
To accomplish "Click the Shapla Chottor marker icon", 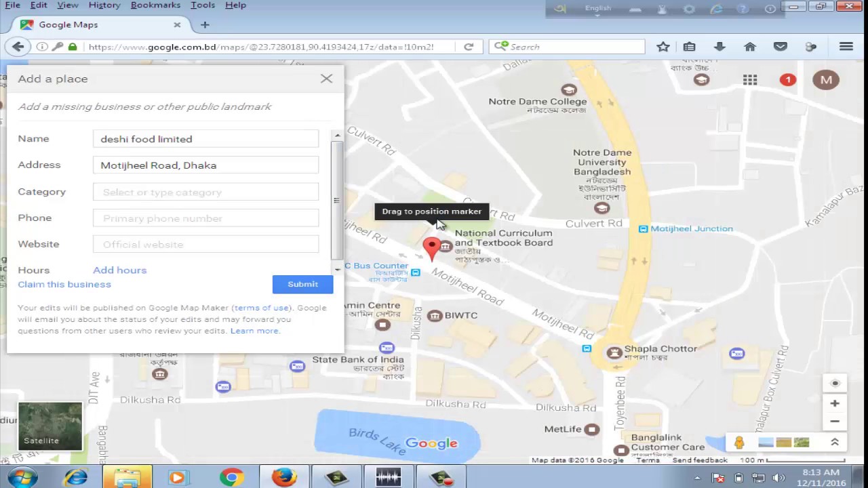I will tap(614, 352).
